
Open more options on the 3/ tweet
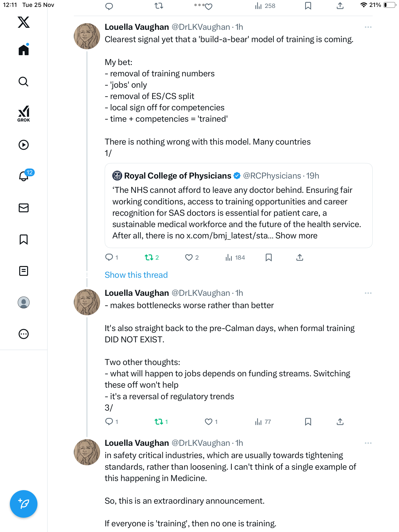368,293
